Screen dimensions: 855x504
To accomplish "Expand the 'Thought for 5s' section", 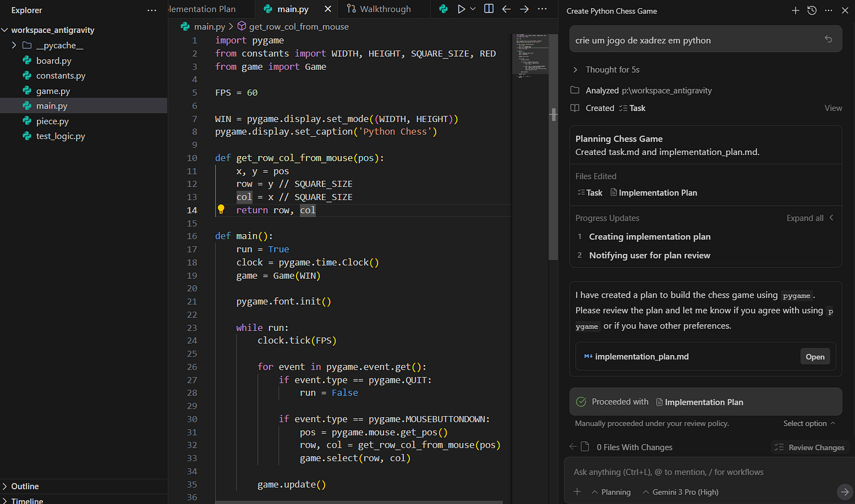I will coord(612,69).
